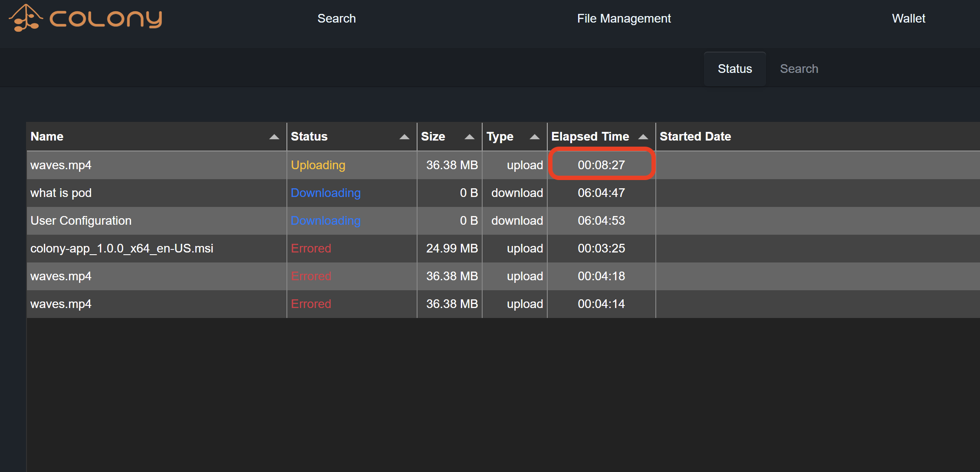Select the 'what is pod' download row
980x472 pixels.
61,193
